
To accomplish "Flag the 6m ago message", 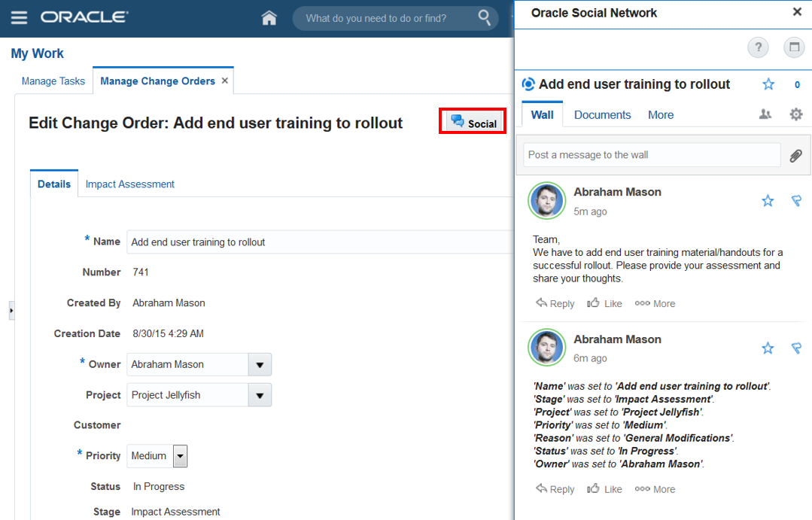I will 796,348.
